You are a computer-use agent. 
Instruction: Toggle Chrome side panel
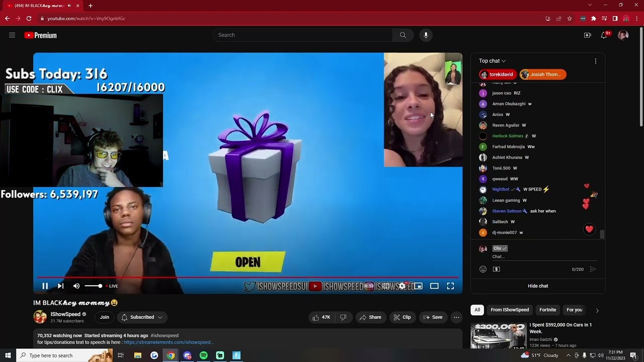point(615,19)
